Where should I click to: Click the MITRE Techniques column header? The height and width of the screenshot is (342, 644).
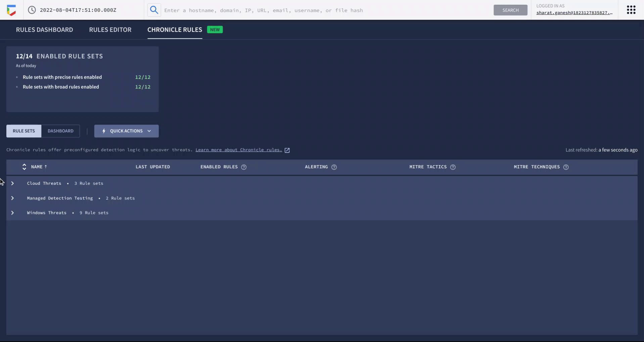pyautogui.click(x=537, y=167)
